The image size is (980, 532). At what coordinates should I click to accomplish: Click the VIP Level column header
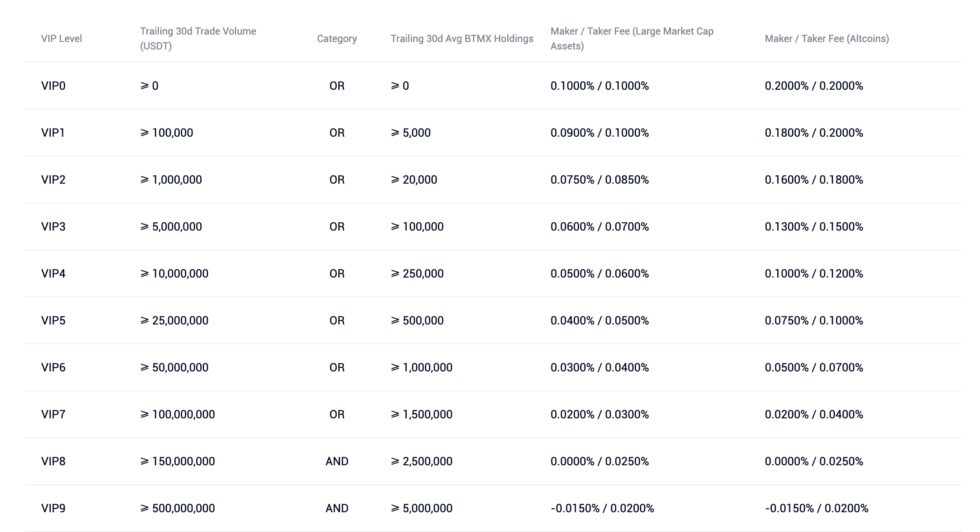[x=61, y=39]
